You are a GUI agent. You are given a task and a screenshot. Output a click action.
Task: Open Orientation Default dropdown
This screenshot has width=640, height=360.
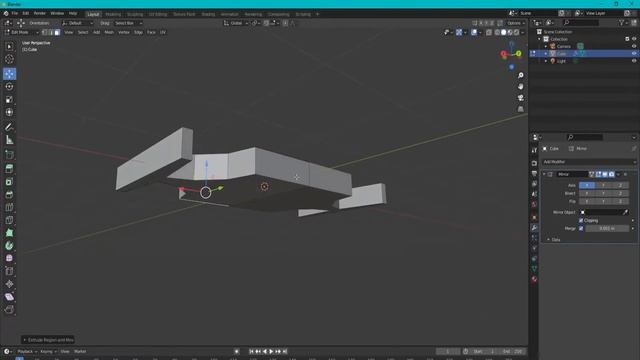pos(77,23)
